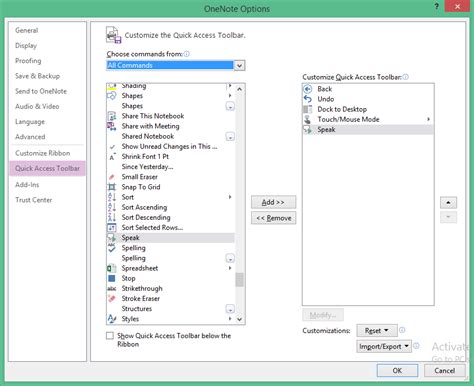This screenshot has height=386, width=474.
Task: Select the Sort Descending icon
Action: tap(112, 217)
